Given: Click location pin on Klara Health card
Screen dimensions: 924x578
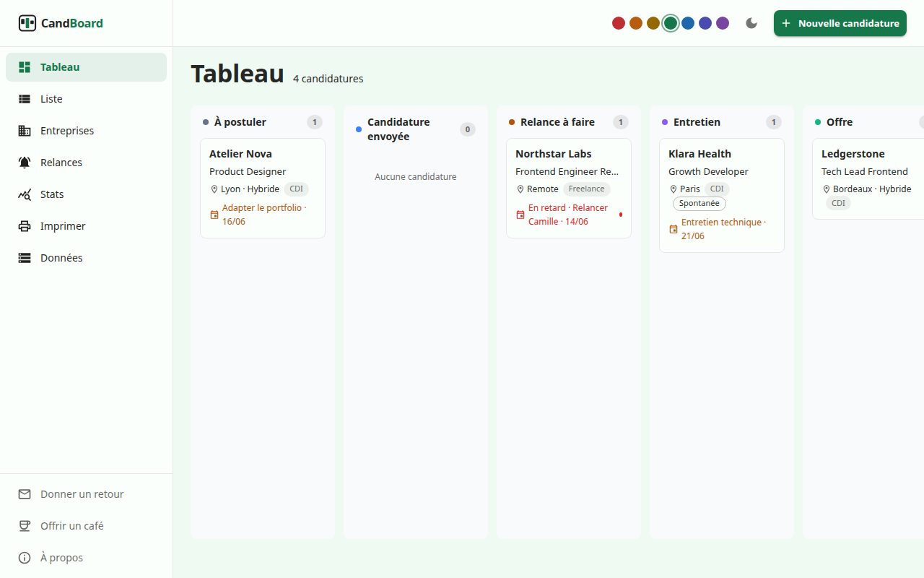Looking at the screenshot, I should coord(673,189).
